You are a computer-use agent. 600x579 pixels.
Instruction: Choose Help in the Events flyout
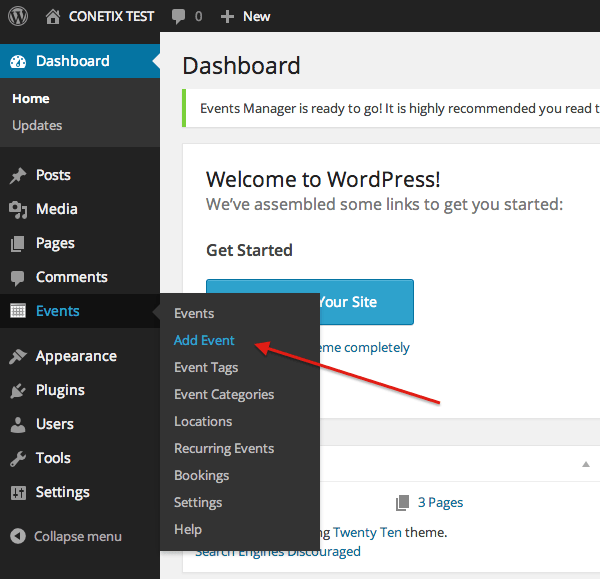point(188,530)
